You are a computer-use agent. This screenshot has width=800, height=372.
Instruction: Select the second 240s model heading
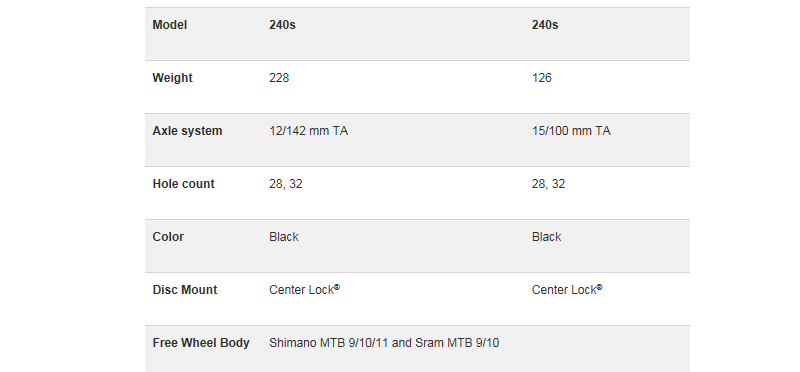point(545,25)
